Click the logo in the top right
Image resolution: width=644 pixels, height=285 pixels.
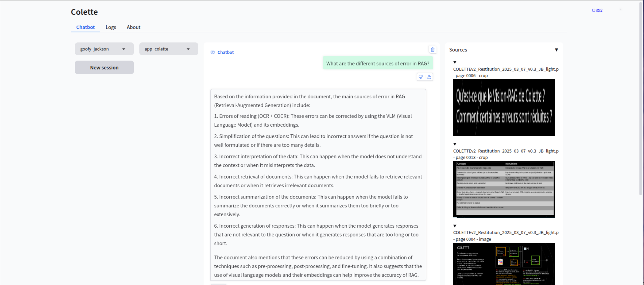tap(597, 10)
